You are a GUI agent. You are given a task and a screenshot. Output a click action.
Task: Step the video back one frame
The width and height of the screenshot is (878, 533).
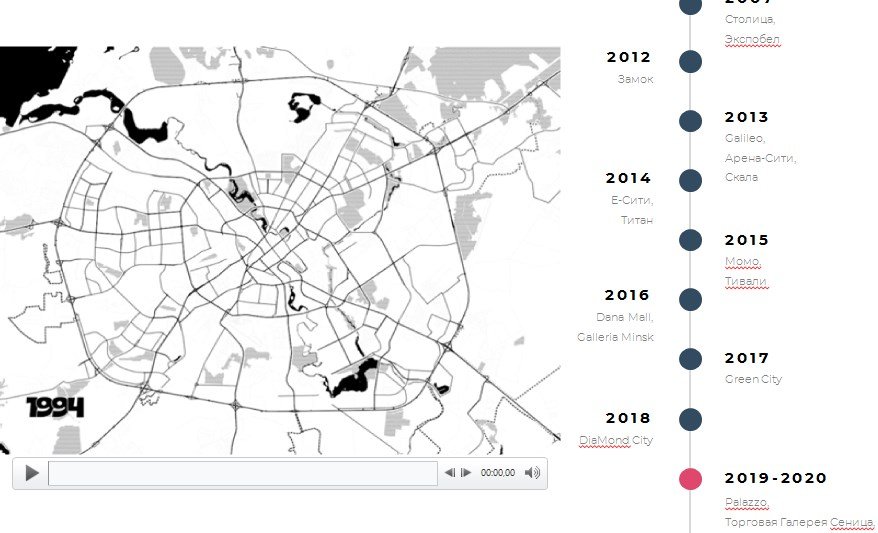pos(450,473)
